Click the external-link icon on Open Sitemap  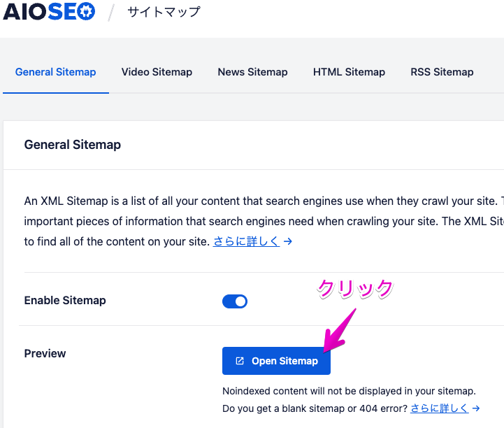240,361
